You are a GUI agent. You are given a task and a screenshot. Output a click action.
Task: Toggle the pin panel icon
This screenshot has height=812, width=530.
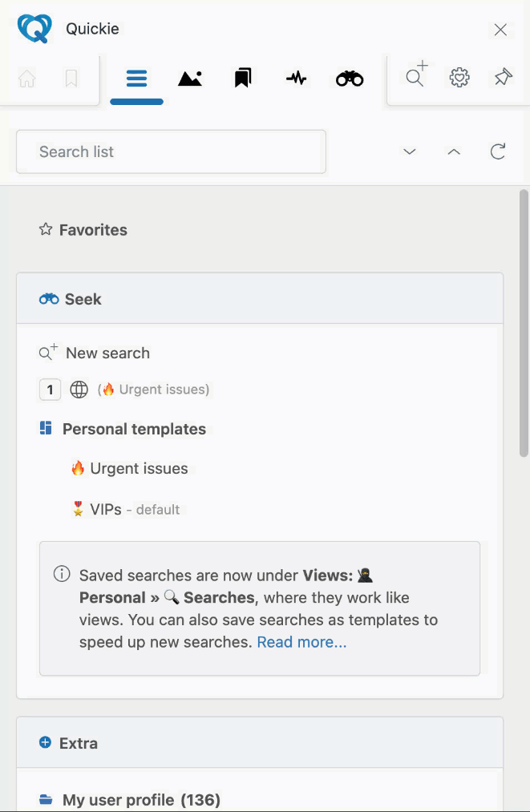click(503, 78)
